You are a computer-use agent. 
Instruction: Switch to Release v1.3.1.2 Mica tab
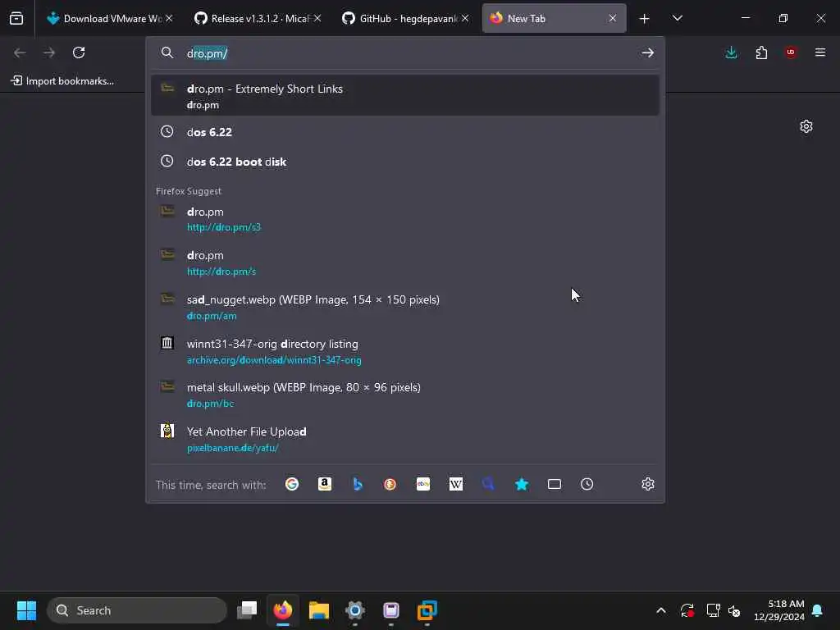pyautogui.click(x=257, y=18)
